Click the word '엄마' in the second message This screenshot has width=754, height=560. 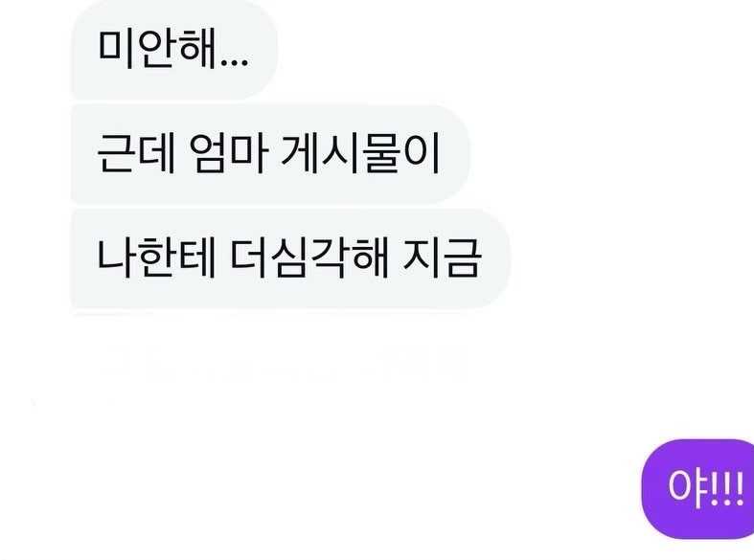tap(228, 154)
